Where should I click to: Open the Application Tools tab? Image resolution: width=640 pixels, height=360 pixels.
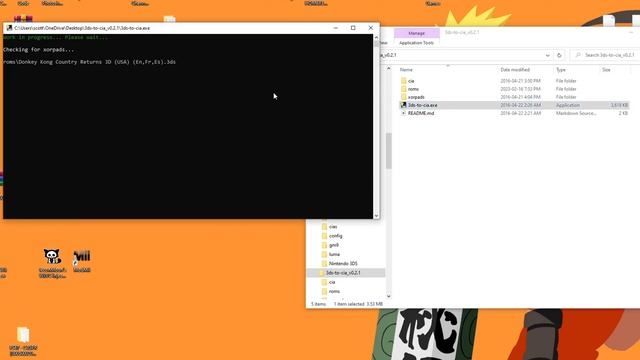pyautogui.click(x=416, y=43)
